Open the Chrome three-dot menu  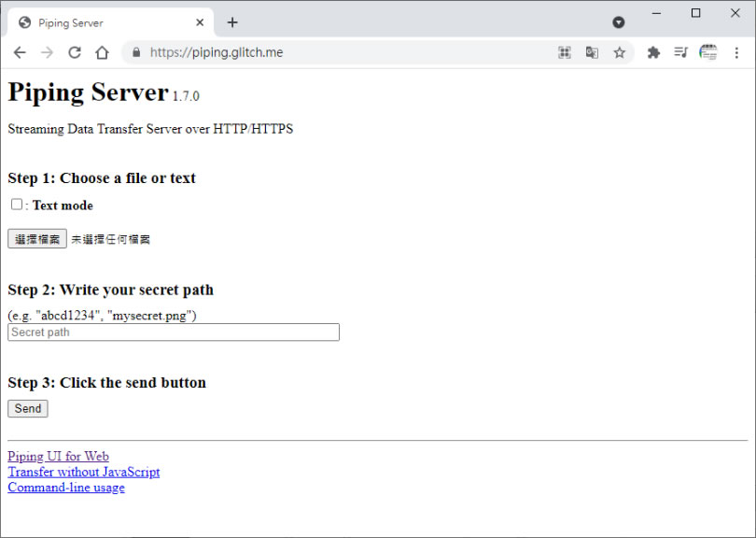736,52
